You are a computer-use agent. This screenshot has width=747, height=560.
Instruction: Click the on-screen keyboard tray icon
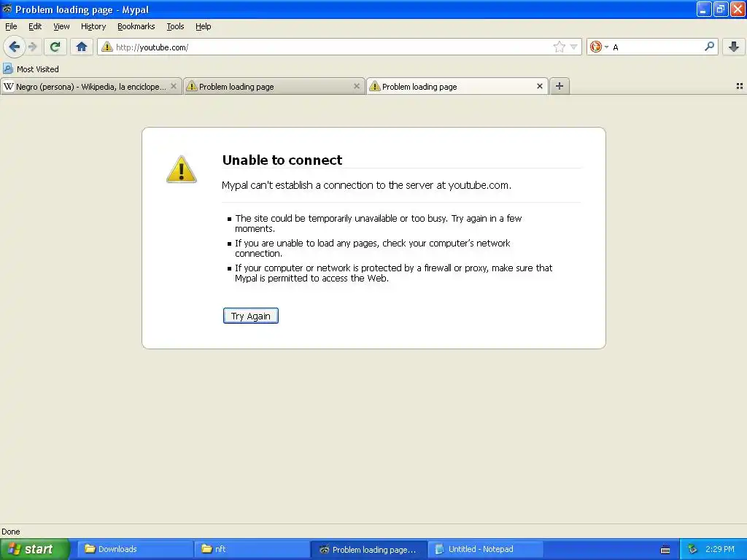coord(665,550)
